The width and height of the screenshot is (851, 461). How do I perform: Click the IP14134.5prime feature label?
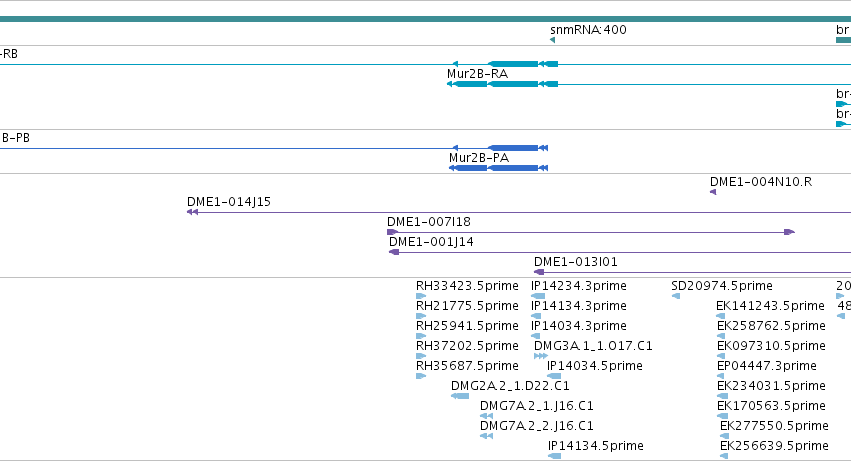click(595, 446)
